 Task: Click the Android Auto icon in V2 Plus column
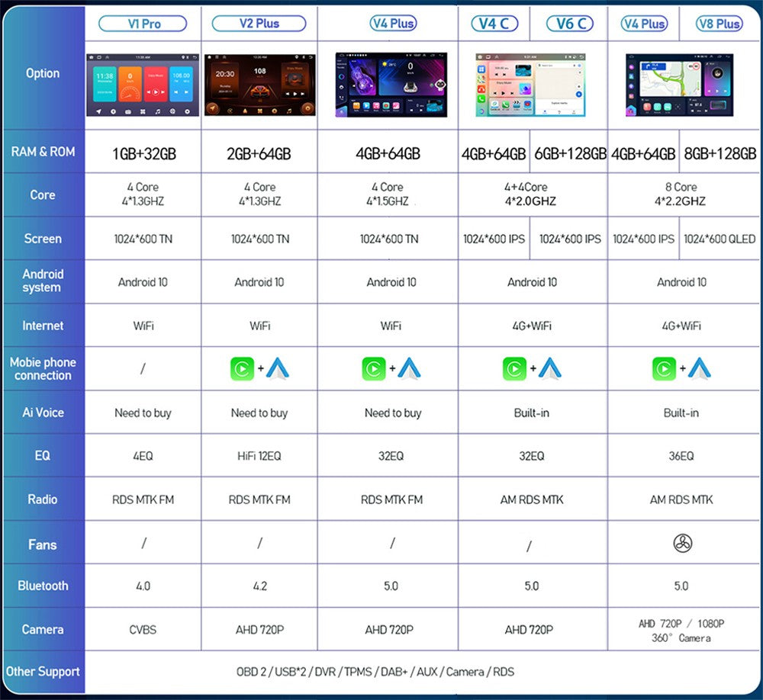pos(278,368)
